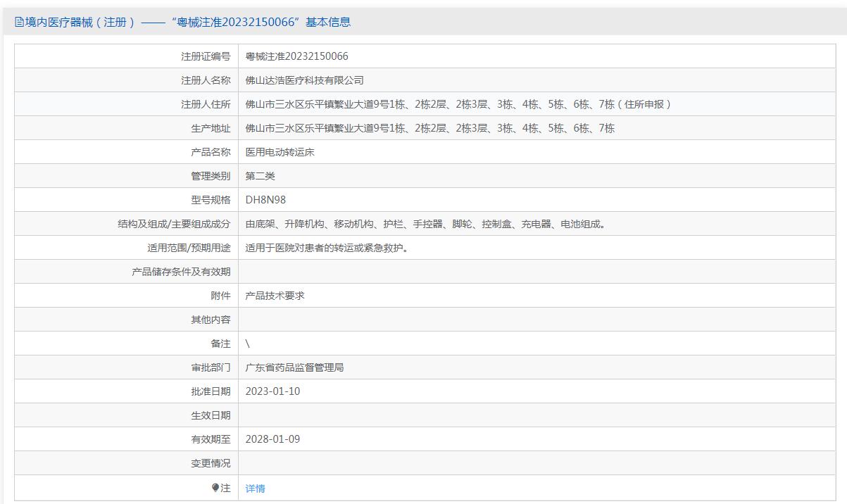The image size is (847, 504).
Task: Select the backslash value in 备注 row
Action: click(x=248, y=344)
